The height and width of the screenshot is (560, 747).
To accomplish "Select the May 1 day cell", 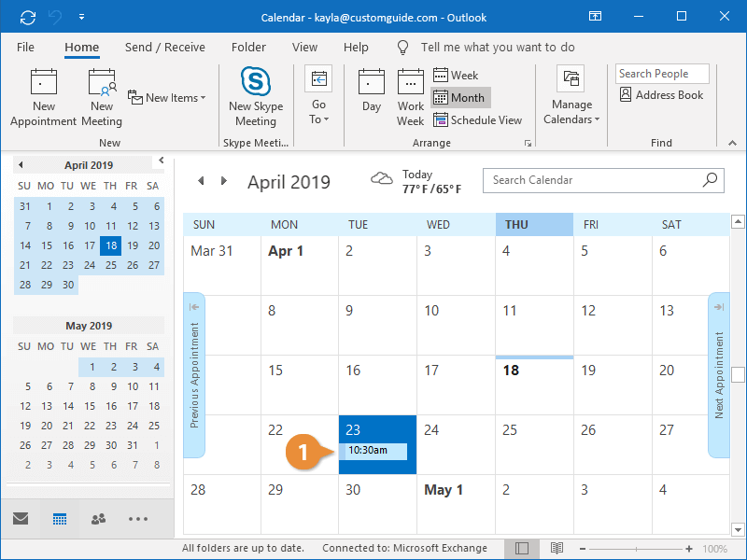I will coord(457,504).
